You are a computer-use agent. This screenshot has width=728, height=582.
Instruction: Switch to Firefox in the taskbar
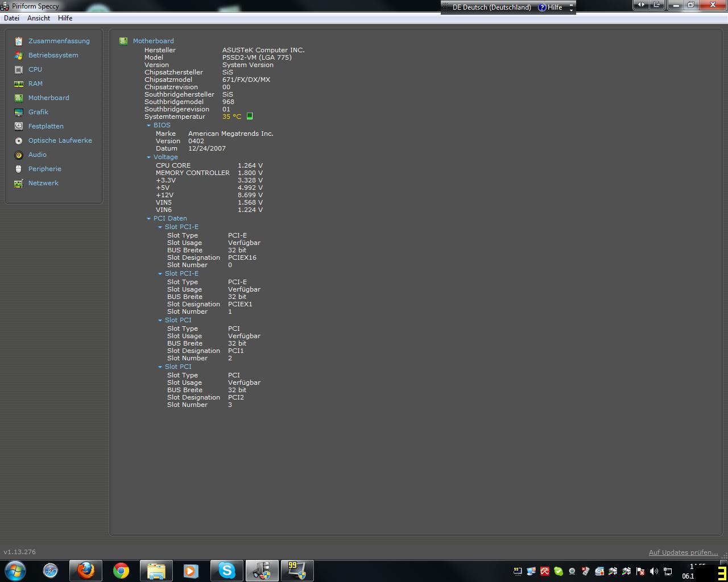(x=86, y=571)
